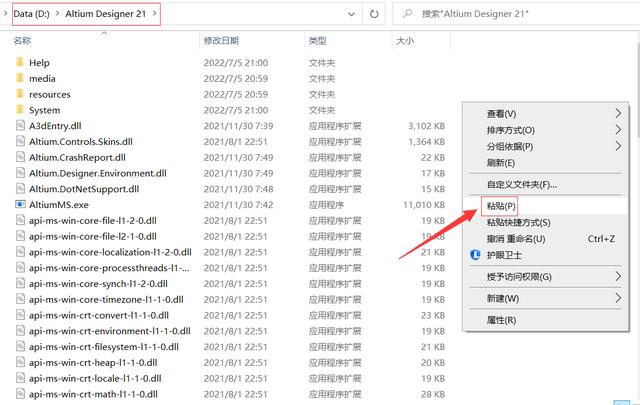Click the Altium.Designer.Environment.dll file icon
This screenshot has width=640, height=405.
coord(20,173)
